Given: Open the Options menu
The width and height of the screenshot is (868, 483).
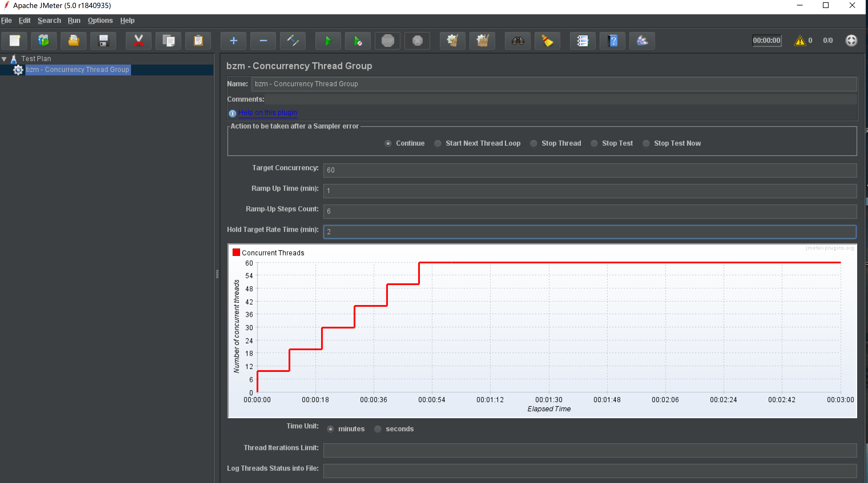Looking at the screenshot, I should (x=100, y=21).
